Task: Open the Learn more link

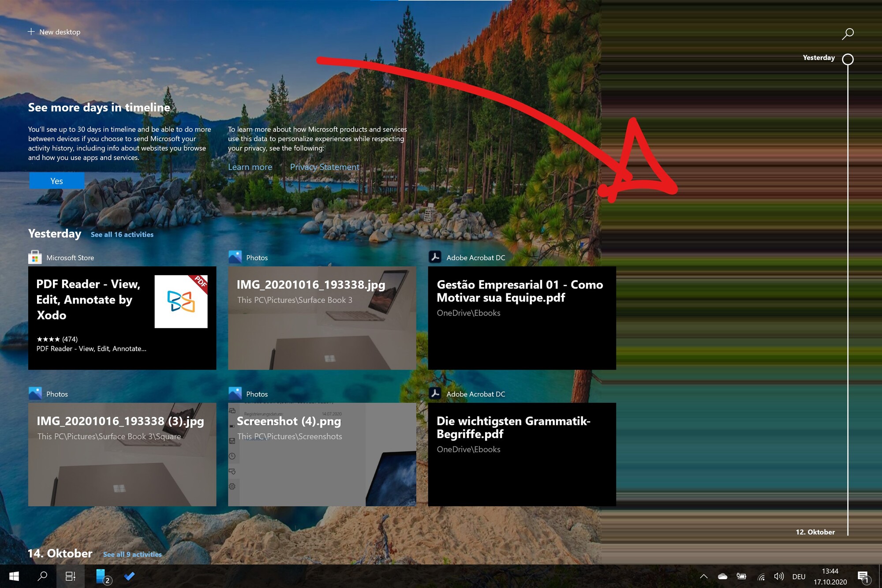Action: coord(250,167)
